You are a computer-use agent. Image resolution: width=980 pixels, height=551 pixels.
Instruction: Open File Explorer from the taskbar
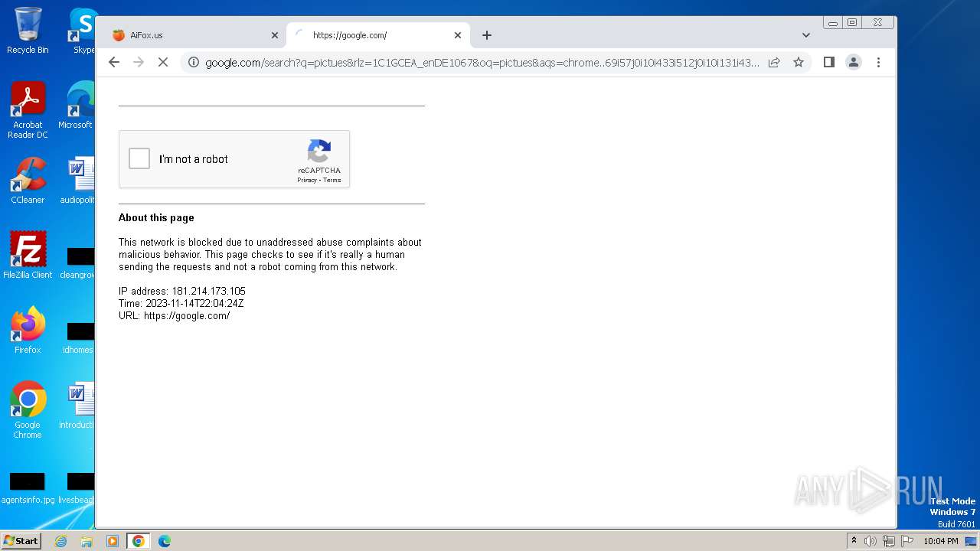point(87,541)
